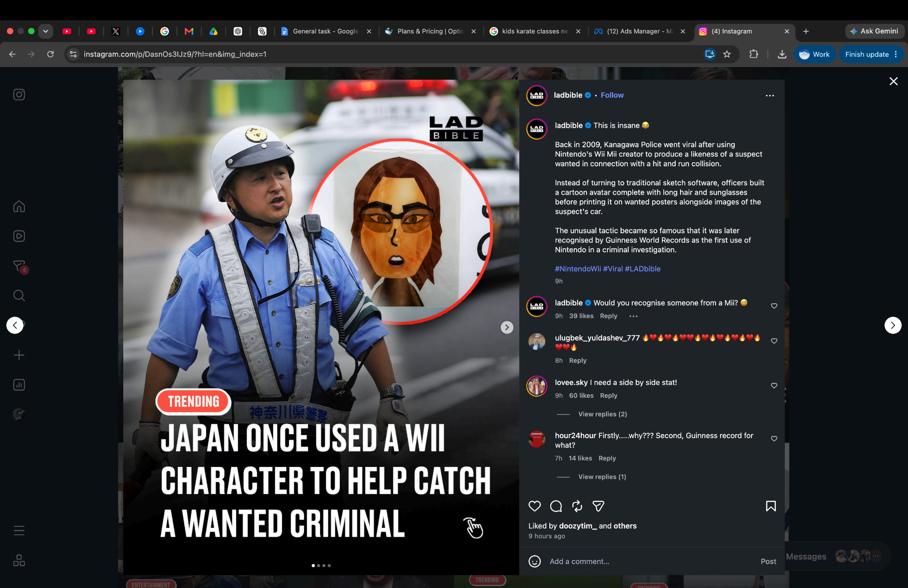Open Reels from the sidebar
This screenshot has width=908, height=588.
click(x=19, y=236)
